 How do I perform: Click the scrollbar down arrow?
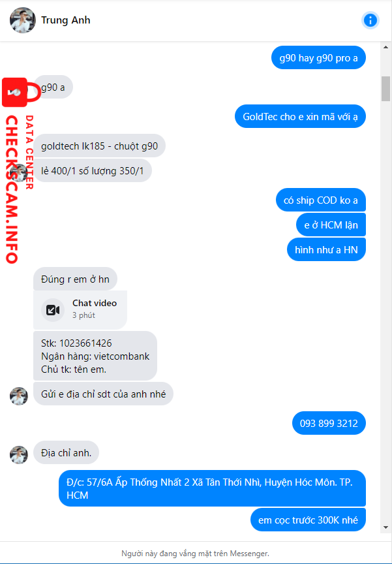(x=385, y=527)
